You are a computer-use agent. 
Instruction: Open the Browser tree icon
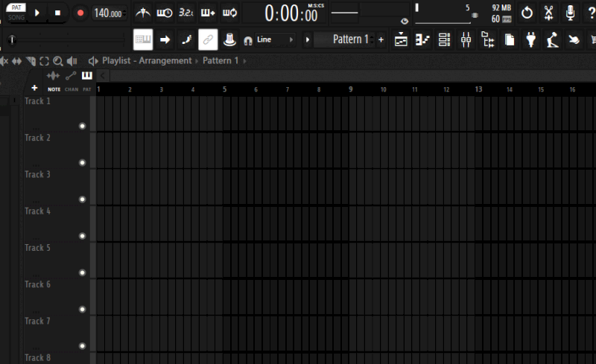(488, 39)
